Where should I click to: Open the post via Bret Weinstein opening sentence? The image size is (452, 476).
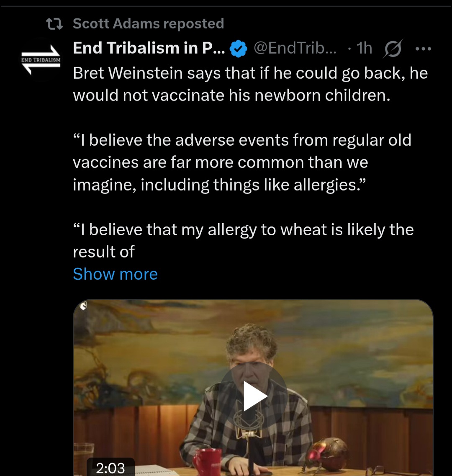pos(250,85)
